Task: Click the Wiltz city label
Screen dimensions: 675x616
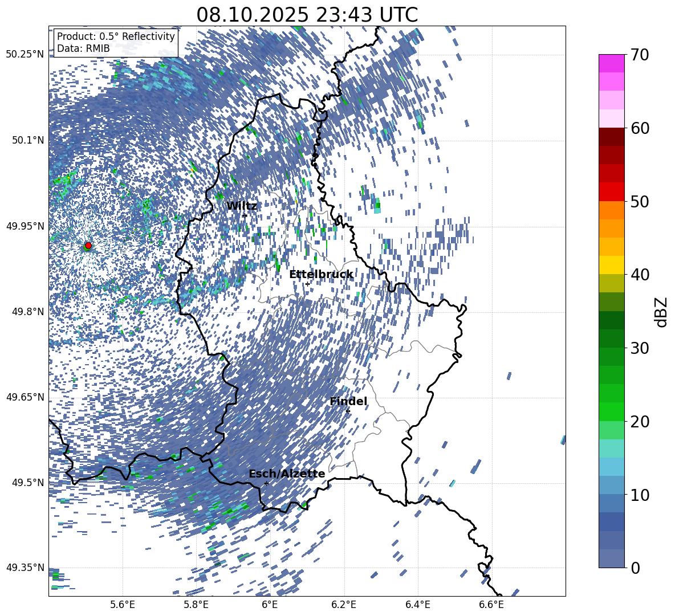Action: coord(242,206)
